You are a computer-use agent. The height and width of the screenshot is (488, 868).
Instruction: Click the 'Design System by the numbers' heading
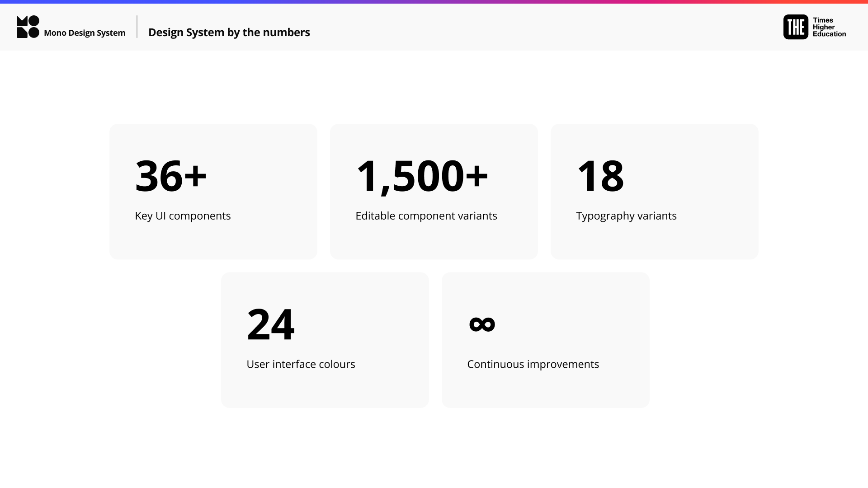click(229, 33)
